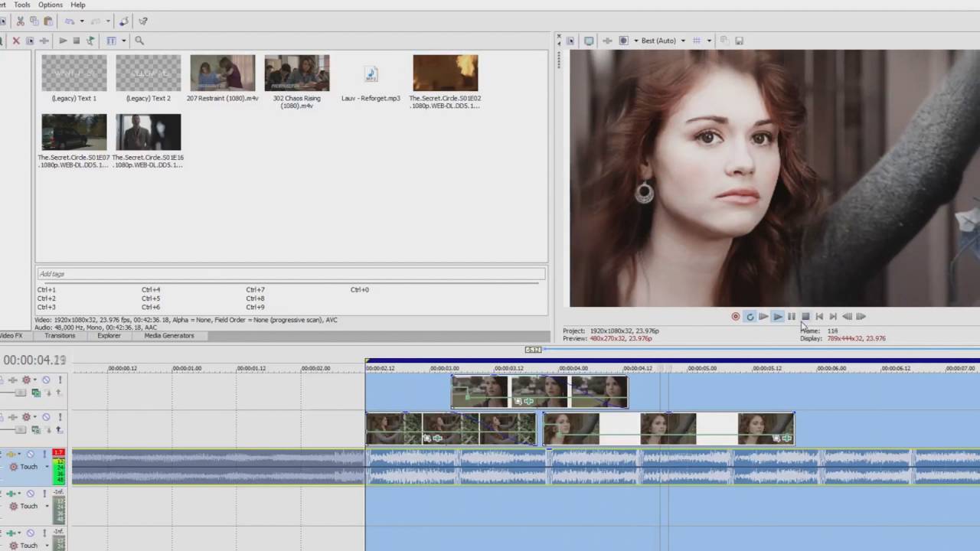Open Split Screen View dropdown arrow

tap(636, 41)
